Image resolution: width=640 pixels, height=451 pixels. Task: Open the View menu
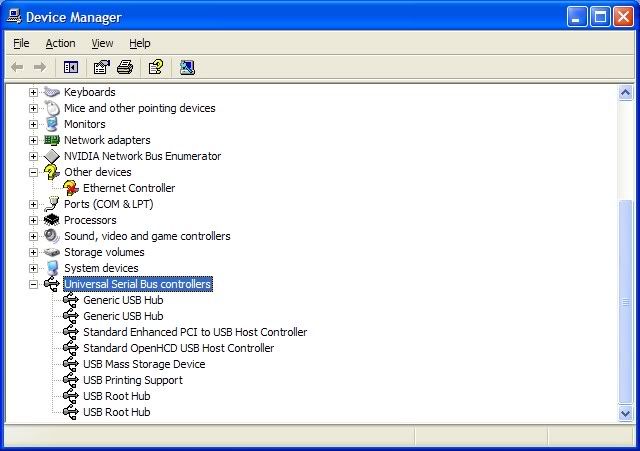102,43
